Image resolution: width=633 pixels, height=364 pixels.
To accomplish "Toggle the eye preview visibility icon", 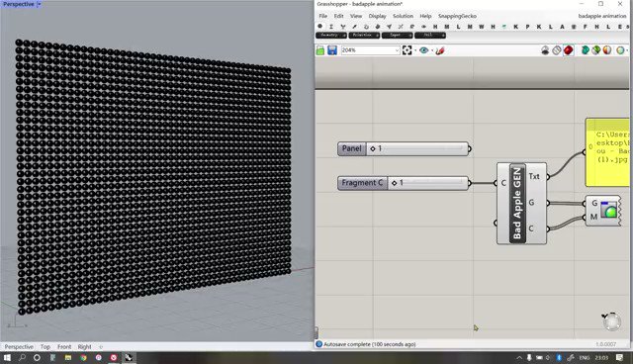I will 423,50.
